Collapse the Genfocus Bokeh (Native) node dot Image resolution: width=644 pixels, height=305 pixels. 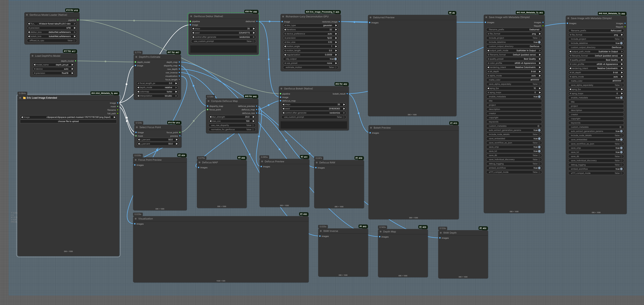(x=282, y=89)
